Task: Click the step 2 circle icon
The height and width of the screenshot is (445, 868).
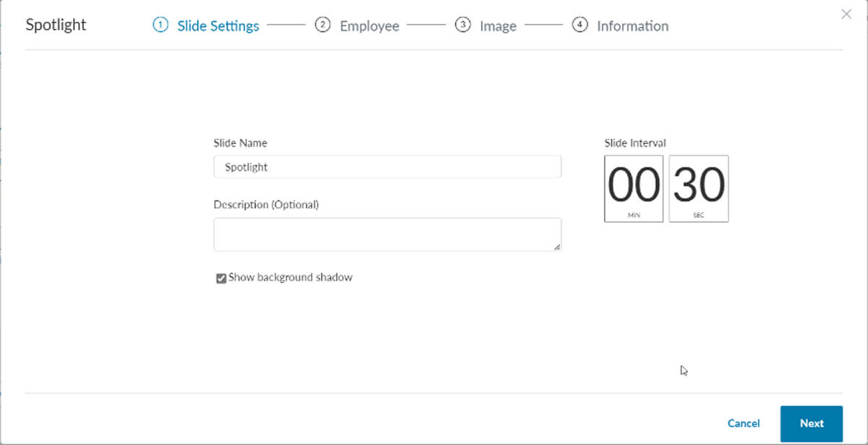Action: pyautogui.click(x=323, y=25)
